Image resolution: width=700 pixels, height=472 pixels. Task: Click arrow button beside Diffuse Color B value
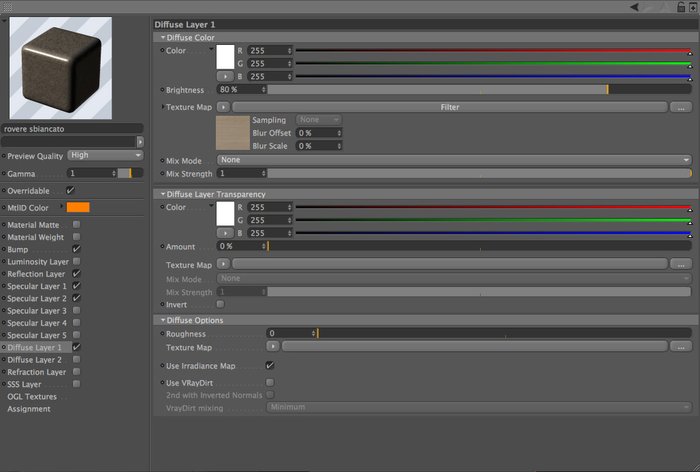225,76
